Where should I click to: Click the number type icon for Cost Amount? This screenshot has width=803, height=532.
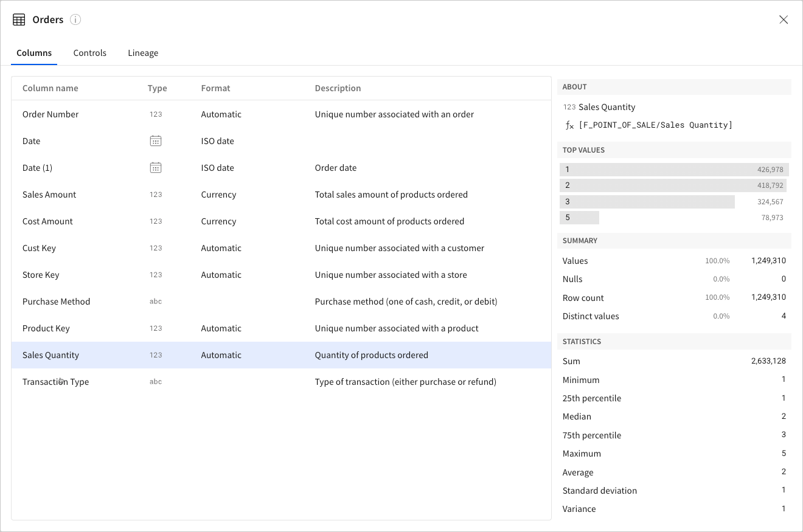coord(156,221)
